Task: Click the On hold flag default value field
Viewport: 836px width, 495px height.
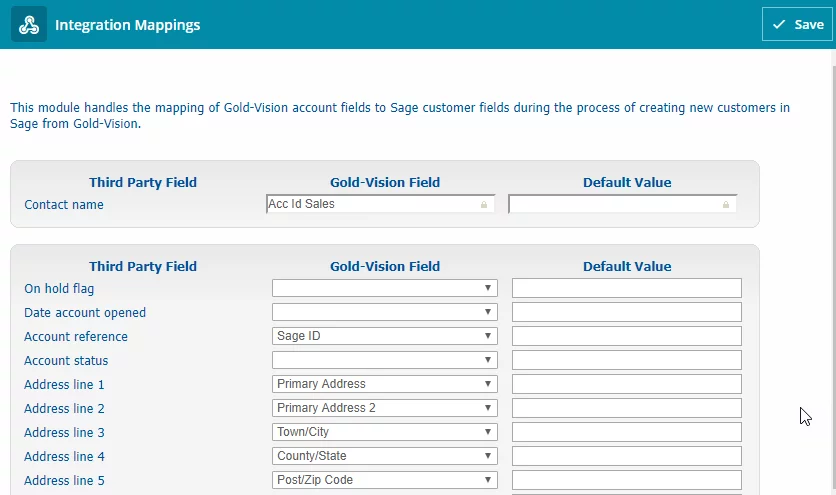Action: point(626,288)
